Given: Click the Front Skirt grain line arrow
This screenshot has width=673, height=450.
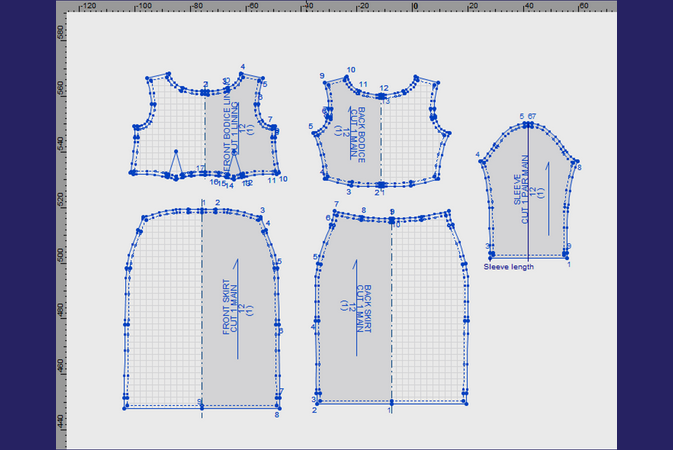Looking at the screenshot, I should 237,308.
